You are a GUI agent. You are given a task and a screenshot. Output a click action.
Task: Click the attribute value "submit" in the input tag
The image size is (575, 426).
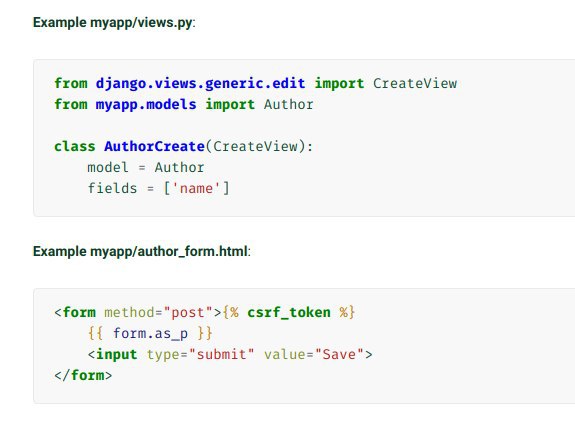(x=221, y=354)
